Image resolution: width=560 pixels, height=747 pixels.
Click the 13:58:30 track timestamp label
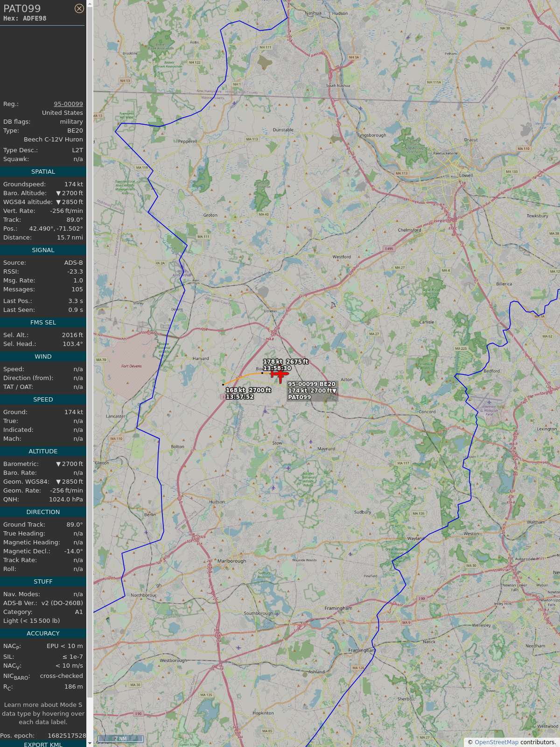[277, 368]
